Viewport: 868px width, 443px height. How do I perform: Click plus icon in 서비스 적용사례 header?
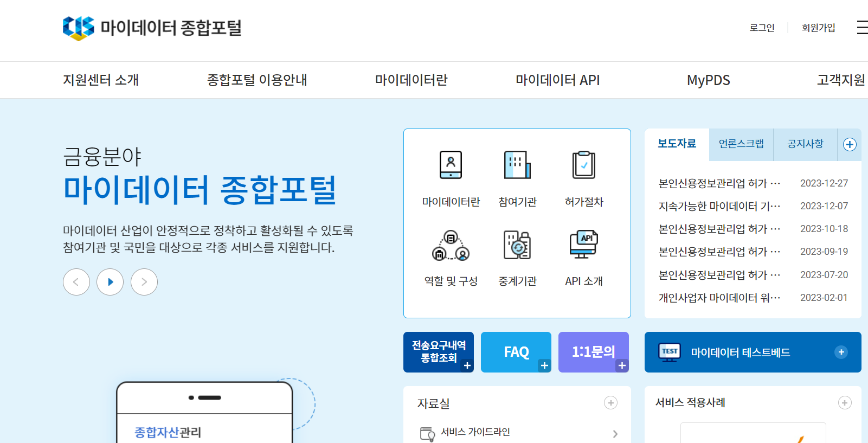click(845, 403)
